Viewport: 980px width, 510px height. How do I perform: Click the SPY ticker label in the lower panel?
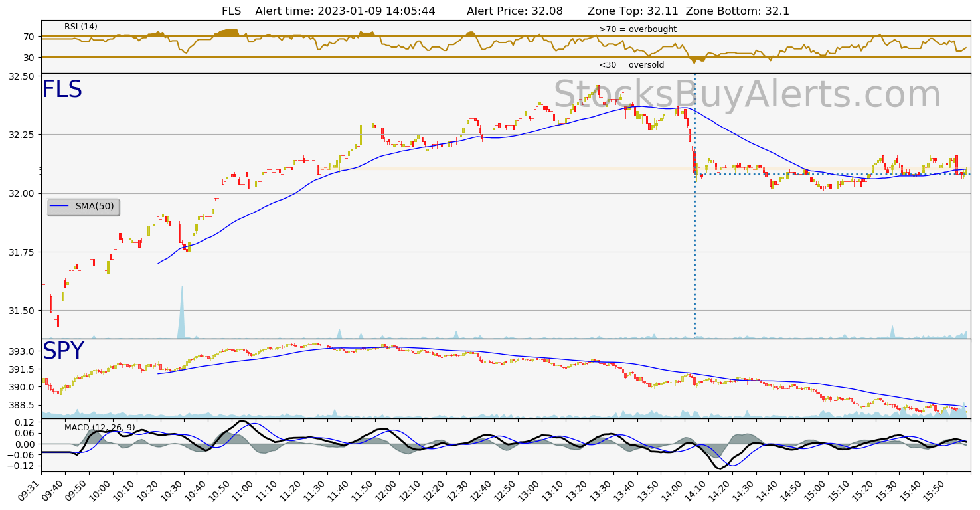tap(63, 351)
